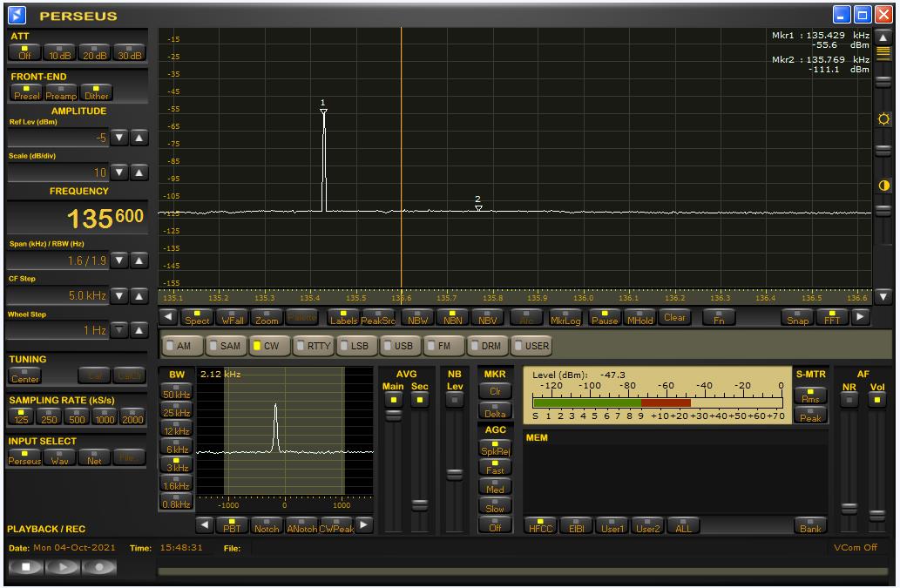Image resolution: width=900 pixels, height=588 pixels.
Task: Open the WFall waterfall display
Action: 232,317
